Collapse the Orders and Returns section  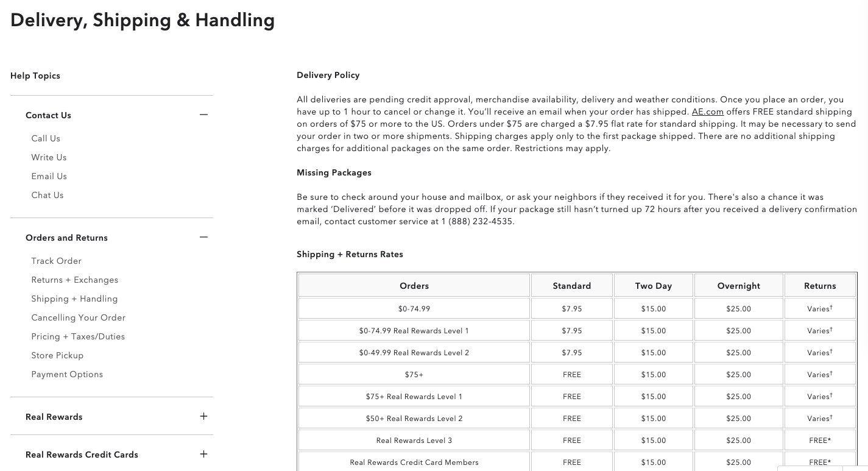(203, 237)
